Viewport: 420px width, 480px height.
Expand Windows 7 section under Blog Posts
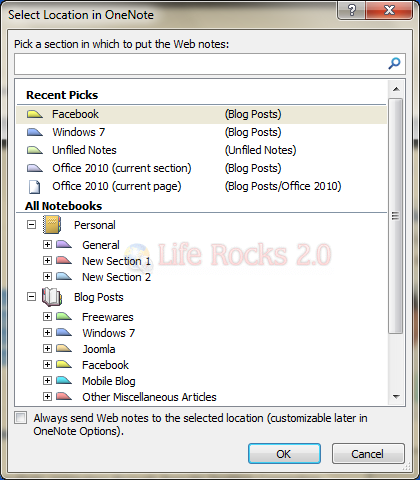click(x=47, y=332)
